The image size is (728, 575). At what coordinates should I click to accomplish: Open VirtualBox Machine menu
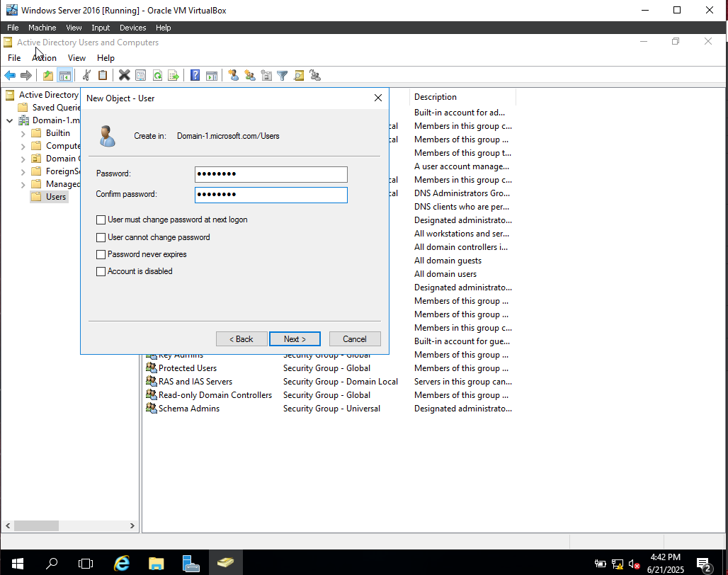[42, 28]
